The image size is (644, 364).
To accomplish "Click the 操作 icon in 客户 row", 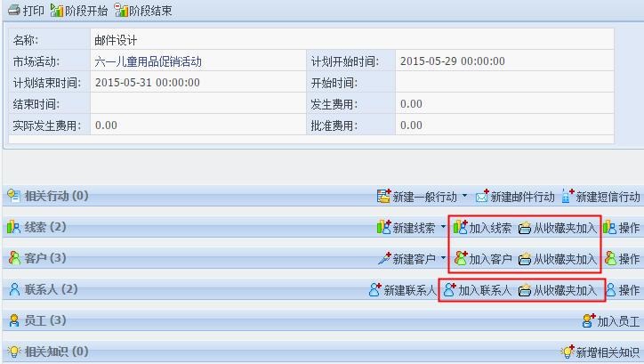I will click(611, 259).
